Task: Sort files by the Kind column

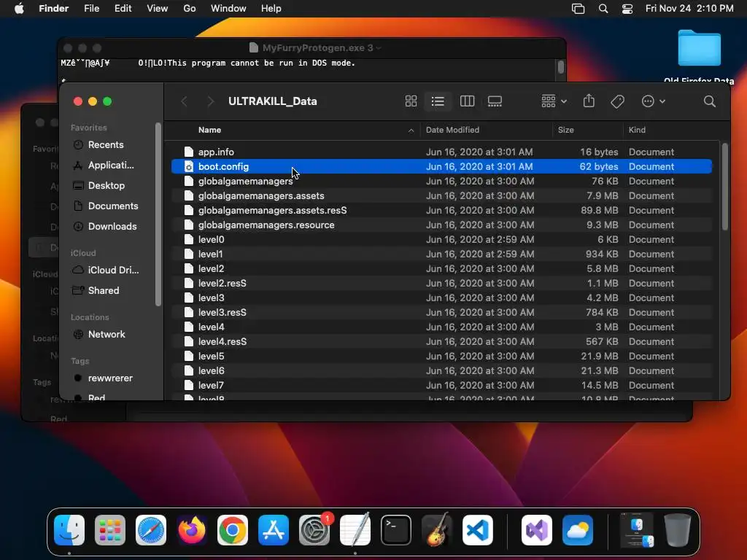Action: pos(637,130)
